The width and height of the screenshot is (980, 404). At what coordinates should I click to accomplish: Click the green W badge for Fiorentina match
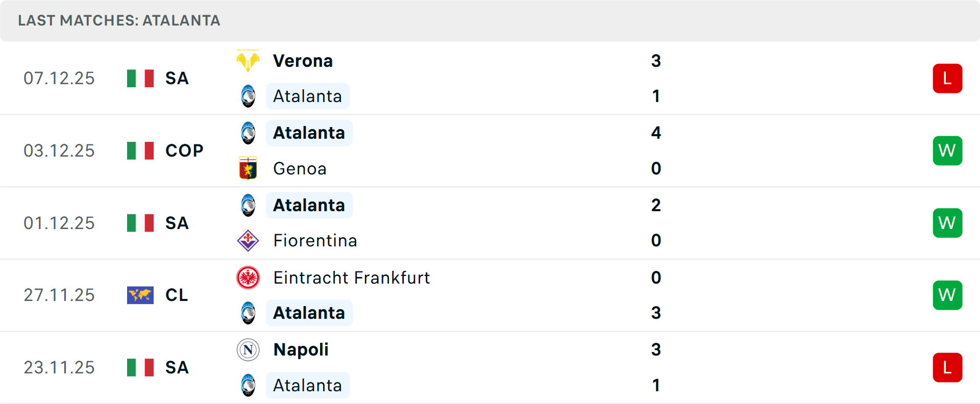[x=947, y=223]
